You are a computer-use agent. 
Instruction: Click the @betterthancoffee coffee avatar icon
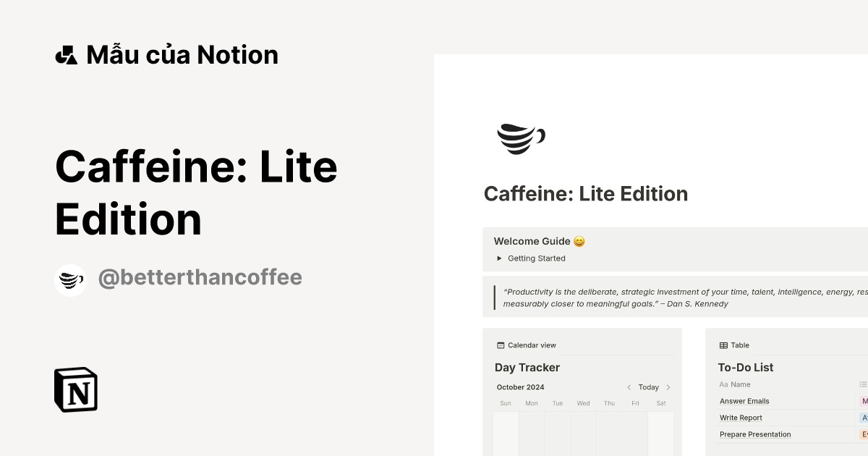[70, 277]
